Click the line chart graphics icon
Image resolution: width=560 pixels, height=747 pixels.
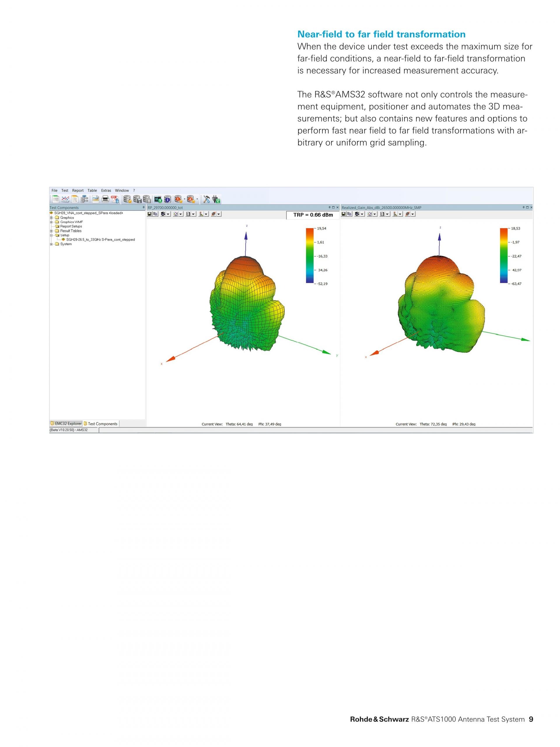(66, 199)
